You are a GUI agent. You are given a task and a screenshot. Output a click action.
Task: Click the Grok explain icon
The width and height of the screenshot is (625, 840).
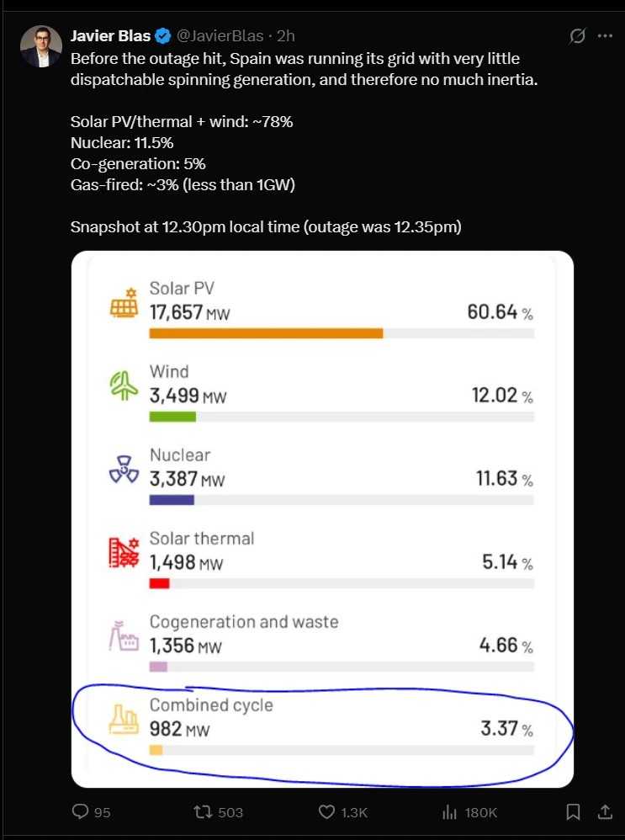[577, 36]
